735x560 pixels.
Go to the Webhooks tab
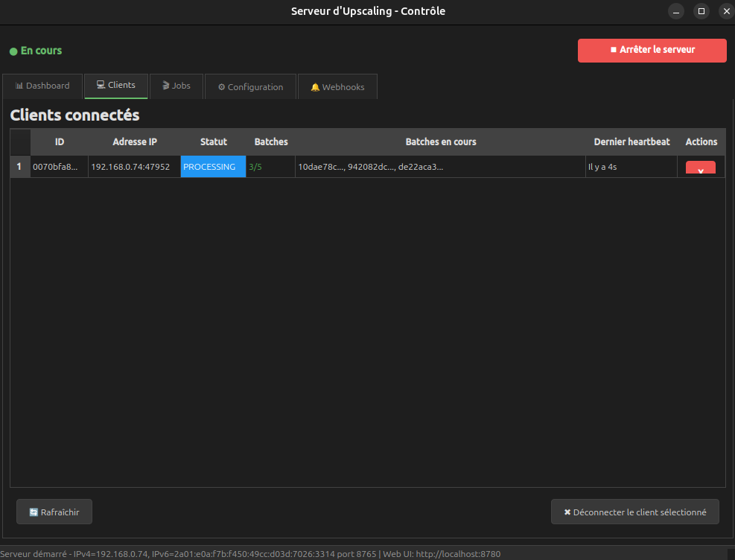click(337, 87)
